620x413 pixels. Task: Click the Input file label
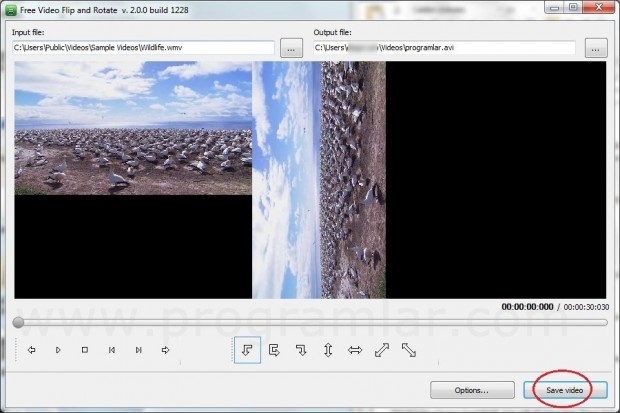28,32
